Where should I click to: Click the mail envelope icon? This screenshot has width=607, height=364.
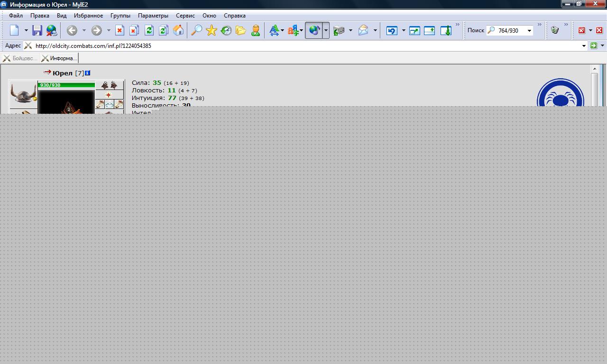point(363,30)
